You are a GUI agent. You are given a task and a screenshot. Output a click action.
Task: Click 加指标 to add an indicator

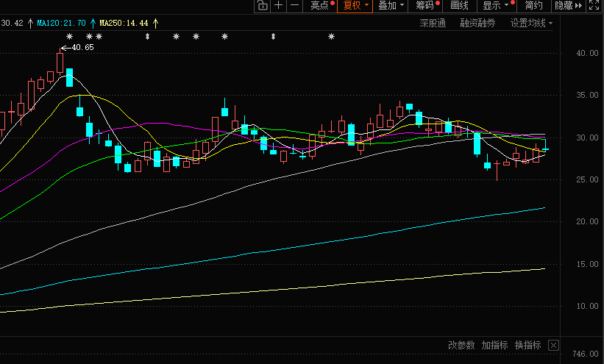[x=494, y=345]
